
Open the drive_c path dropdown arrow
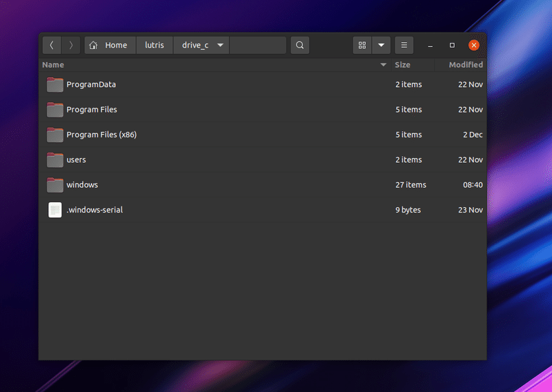click(x=220, y=45)
